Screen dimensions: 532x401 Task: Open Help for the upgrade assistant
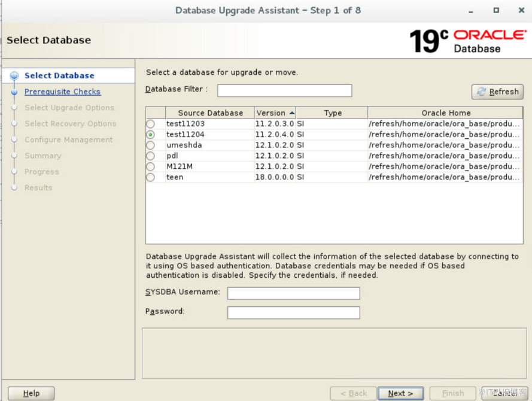[31, 393]
